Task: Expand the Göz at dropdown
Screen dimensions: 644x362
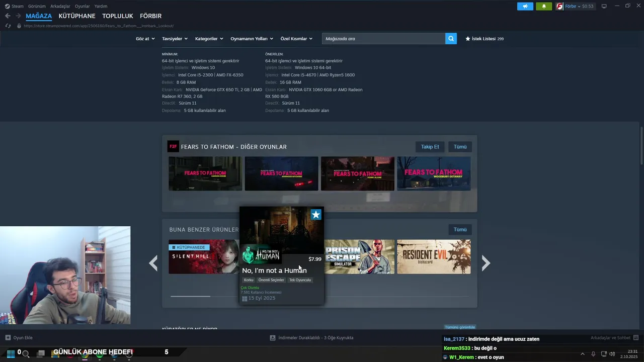Action: [x=145, y=39]
